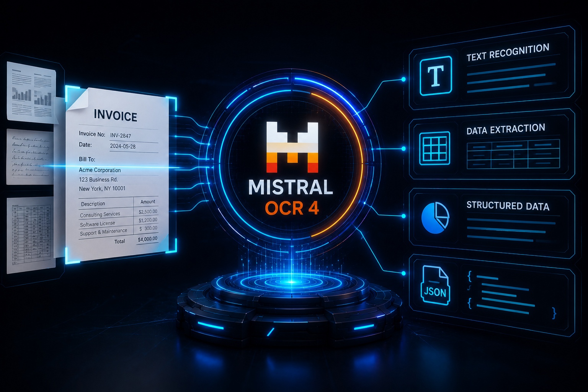Click the JSON file icon

435,285
